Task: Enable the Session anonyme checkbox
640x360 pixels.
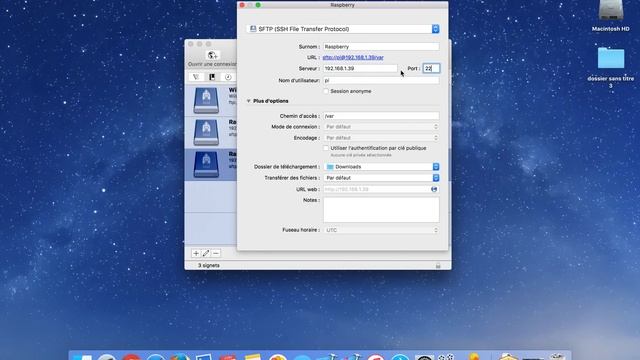Action: (x=326, y=91)
